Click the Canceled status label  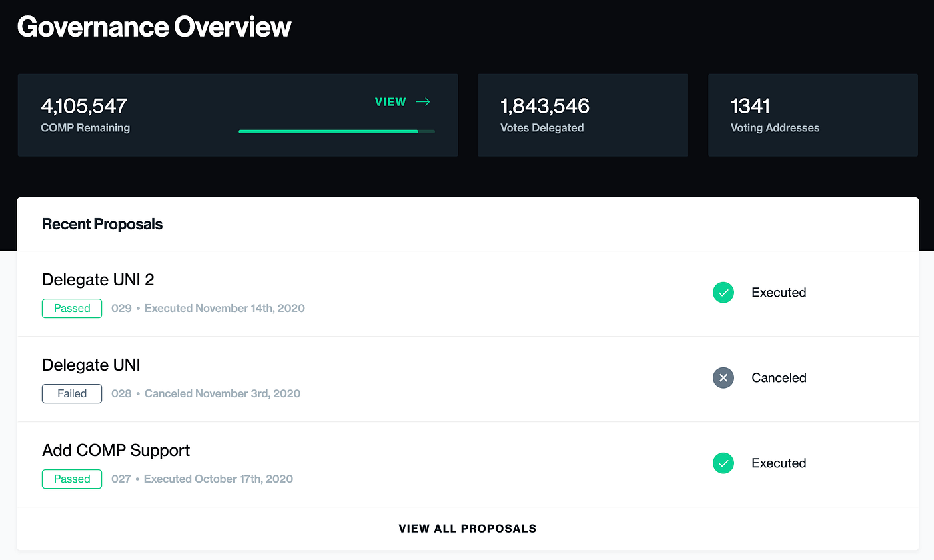click(779, 377)
